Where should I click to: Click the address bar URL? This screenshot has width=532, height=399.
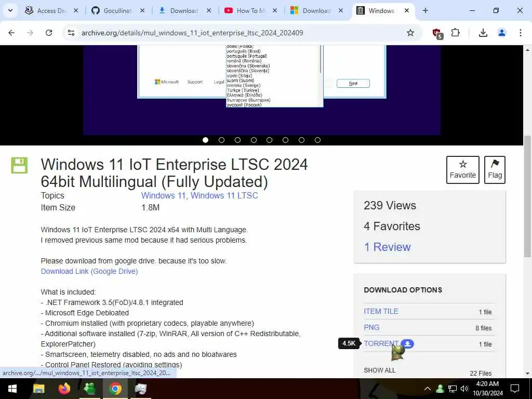[x=192, y=33]
